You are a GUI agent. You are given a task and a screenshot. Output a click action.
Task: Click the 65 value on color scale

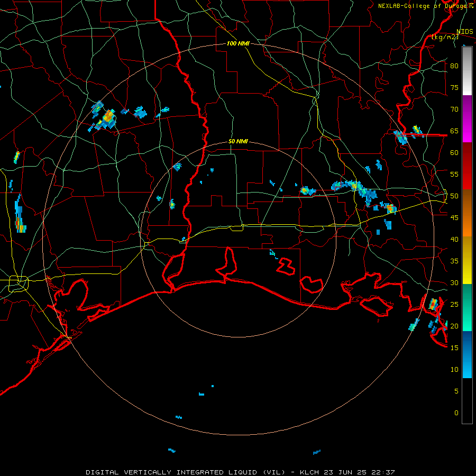(x=454, y=131)
